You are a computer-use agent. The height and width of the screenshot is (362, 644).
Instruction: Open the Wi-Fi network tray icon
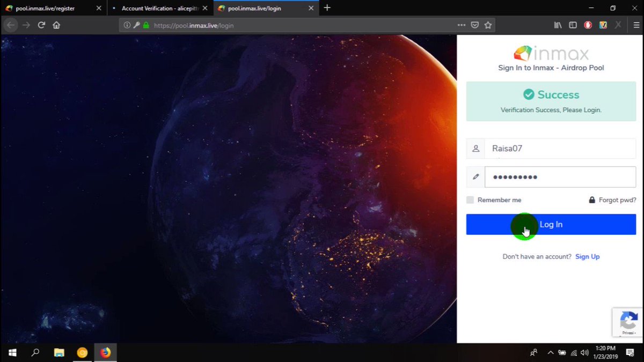574,353
